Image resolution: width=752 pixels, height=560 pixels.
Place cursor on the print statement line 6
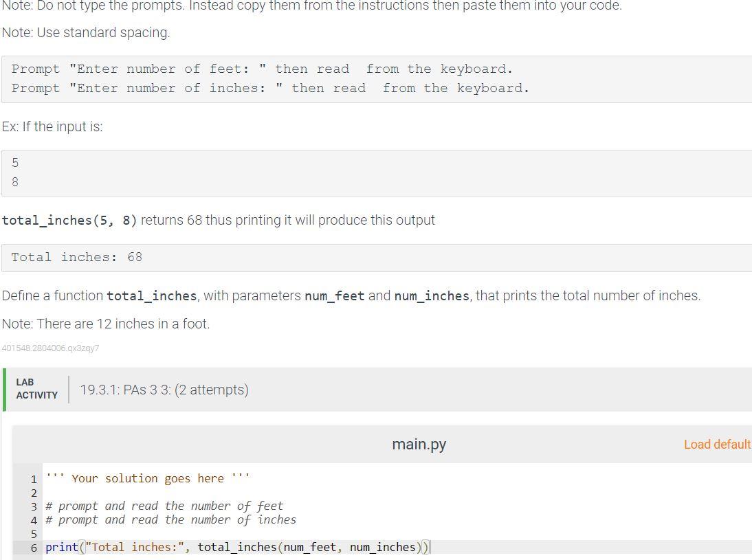(x=237, y=547)
